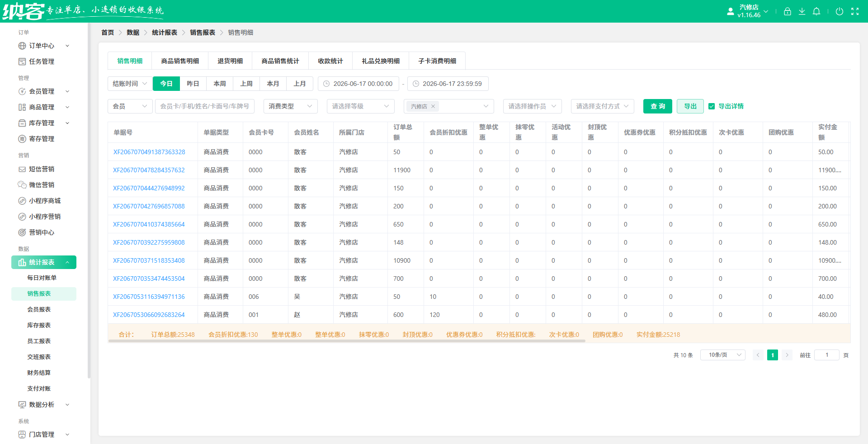Expand the 商品管理 sidebar menu
The image size is (868, 444).
(44, 107)
